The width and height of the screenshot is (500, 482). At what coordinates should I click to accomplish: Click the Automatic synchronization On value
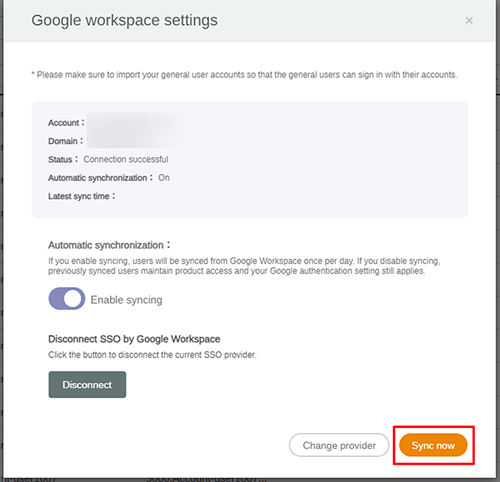[x=164, y=178]
